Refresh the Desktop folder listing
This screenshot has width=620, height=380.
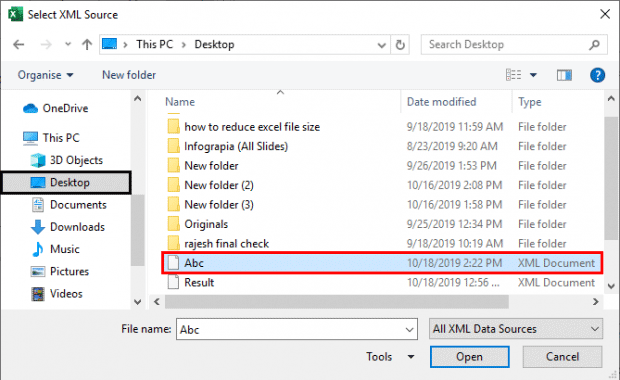400,45
